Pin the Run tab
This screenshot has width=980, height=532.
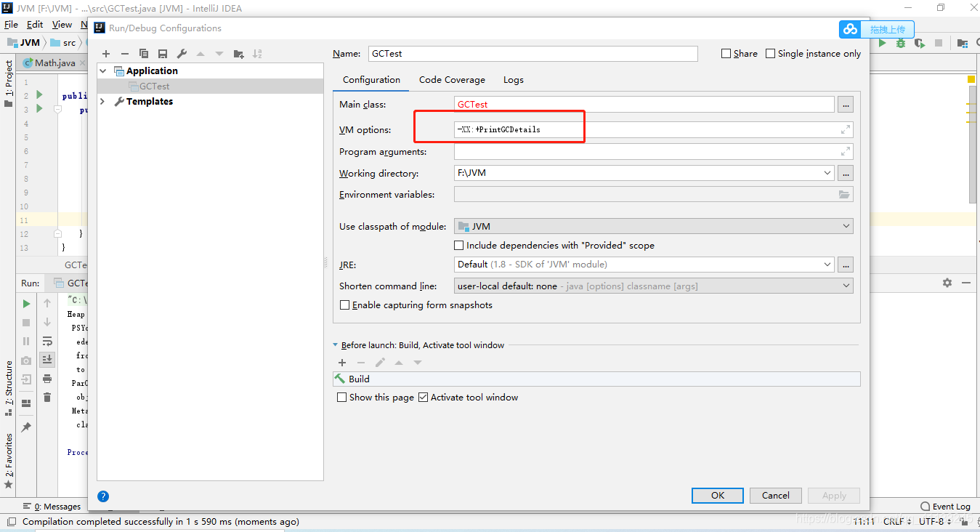tap(26, 427)
